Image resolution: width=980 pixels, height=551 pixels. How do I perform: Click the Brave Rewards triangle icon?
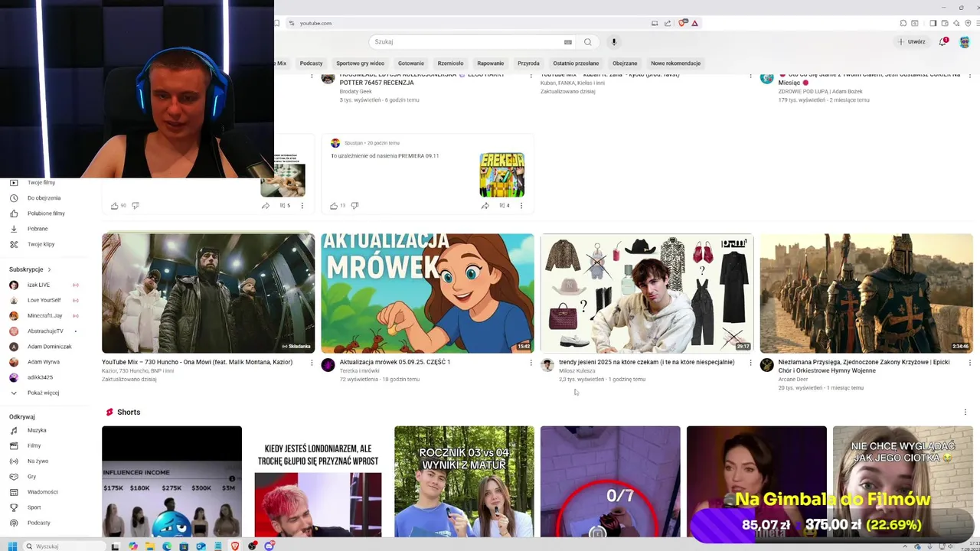tap(695, 23)
